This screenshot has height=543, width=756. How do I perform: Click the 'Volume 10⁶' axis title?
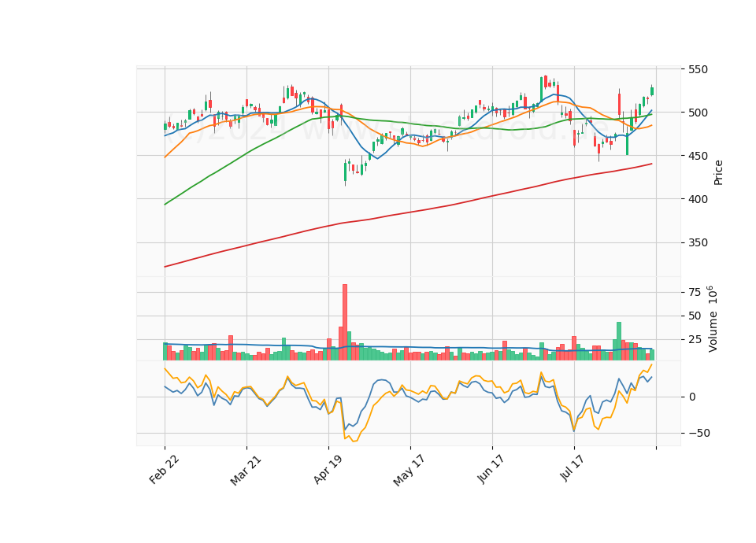tap(712, 319)
